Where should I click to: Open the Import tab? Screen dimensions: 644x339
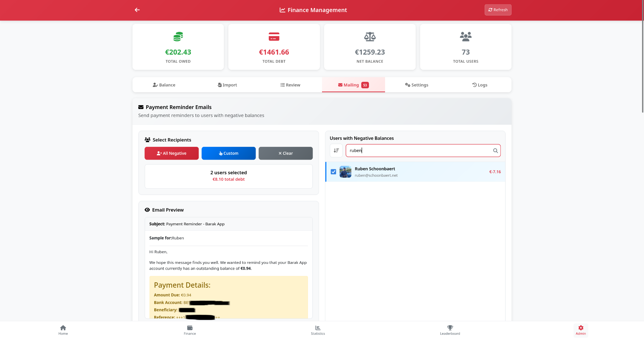click(x=227, y=85)
